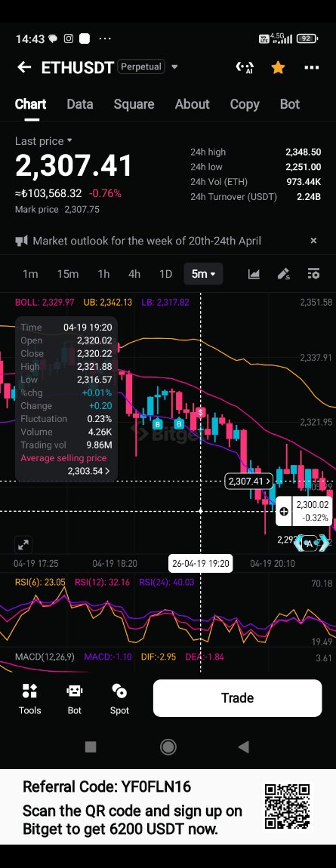Tap the Android back triangle button
Screen dimensions: 336x868
(243, 746)
